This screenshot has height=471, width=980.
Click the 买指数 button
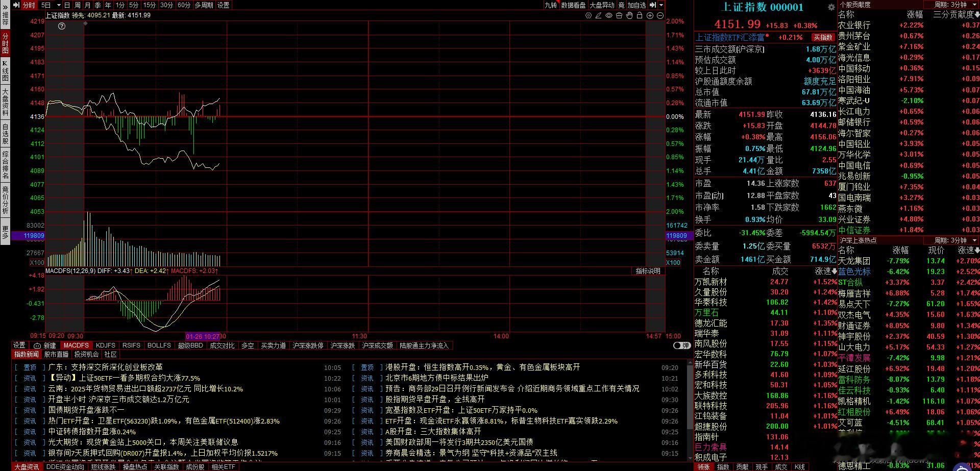[823, 37]
